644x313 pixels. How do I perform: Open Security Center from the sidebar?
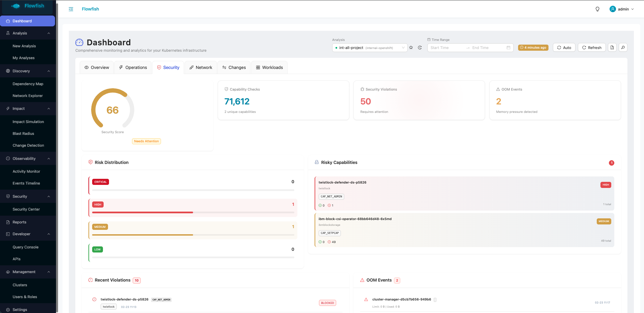click(26, 209)
